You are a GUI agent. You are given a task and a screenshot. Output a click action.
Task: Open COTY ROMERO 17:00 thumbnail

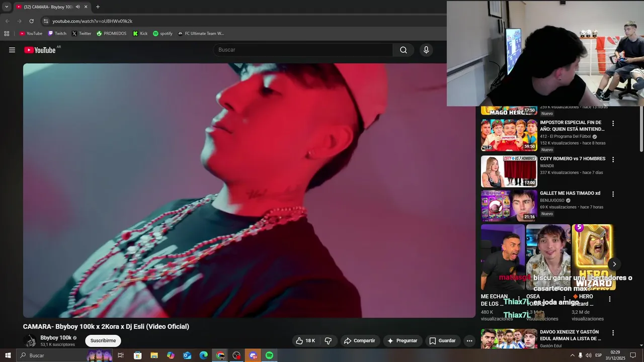pos(509,171)
